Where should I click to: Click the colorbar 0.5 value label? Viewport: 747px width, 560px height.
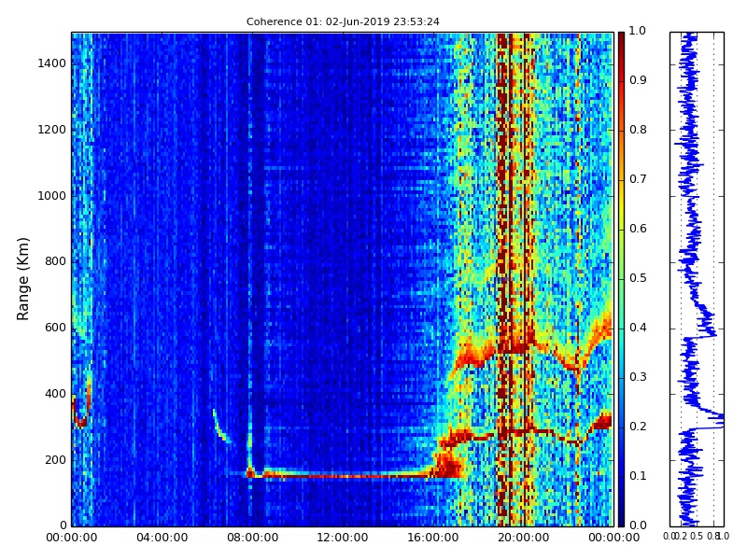click(x=638, y=278)
